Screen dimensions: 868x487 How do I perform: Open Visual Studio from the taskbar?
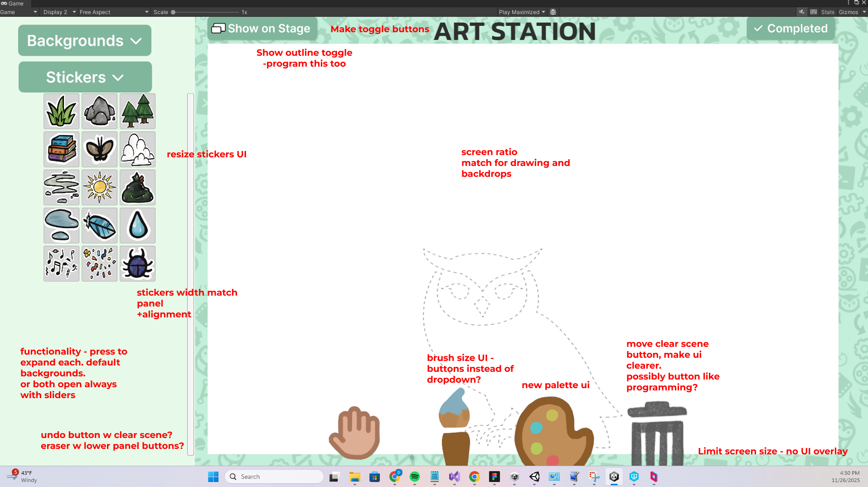[x=455, y=477]
